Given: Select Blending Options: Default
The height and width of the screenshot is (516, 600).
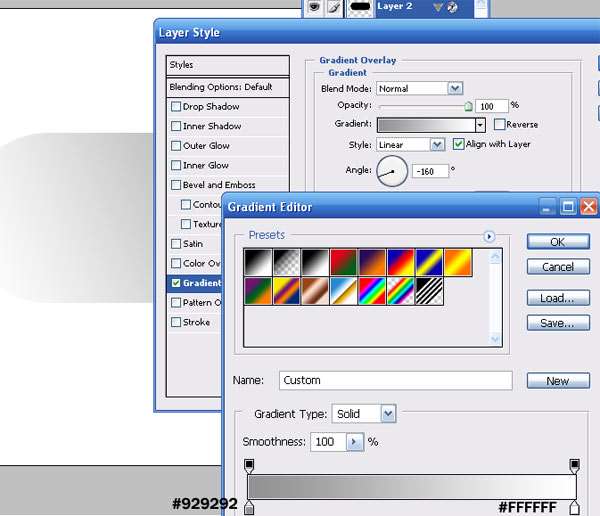Looking at the screenshot, I should [x=228, y=87].
